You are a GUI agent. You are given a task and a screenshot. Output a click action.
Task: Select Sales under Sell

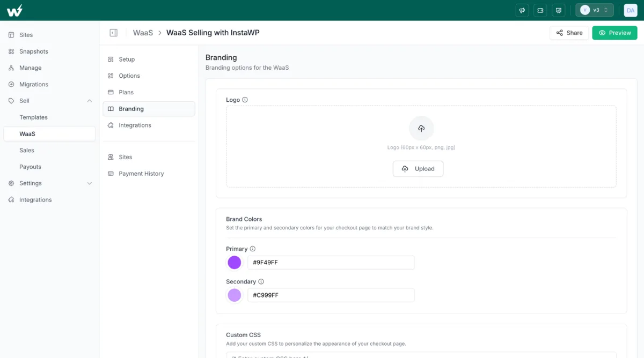[27, 151]
